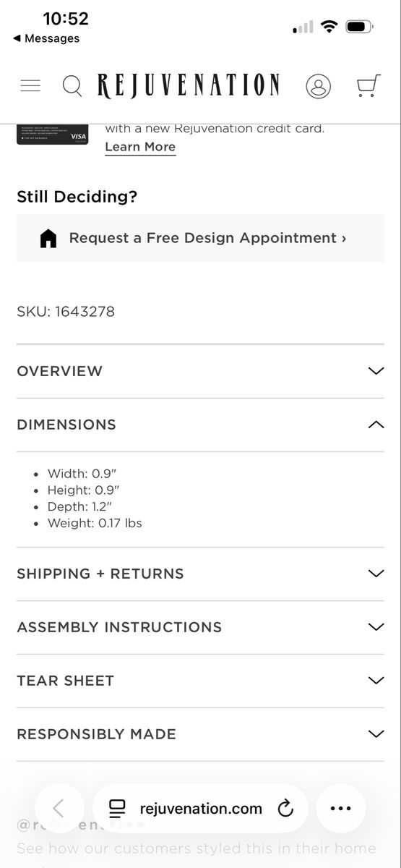Tap the Rejuvenation logo
The height and width of the screenshot is (868, 401).
coord(189,85)
